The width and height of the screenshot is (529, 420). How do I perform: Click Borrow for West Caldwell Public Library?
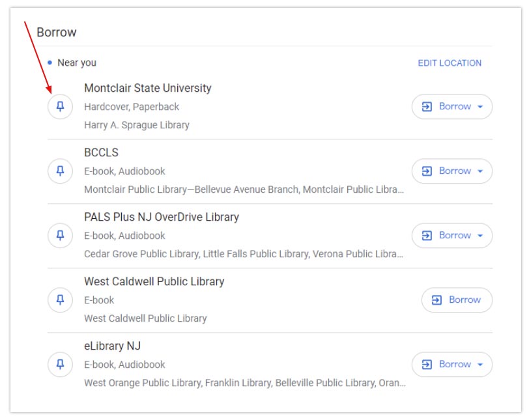(x=457, y=300)
